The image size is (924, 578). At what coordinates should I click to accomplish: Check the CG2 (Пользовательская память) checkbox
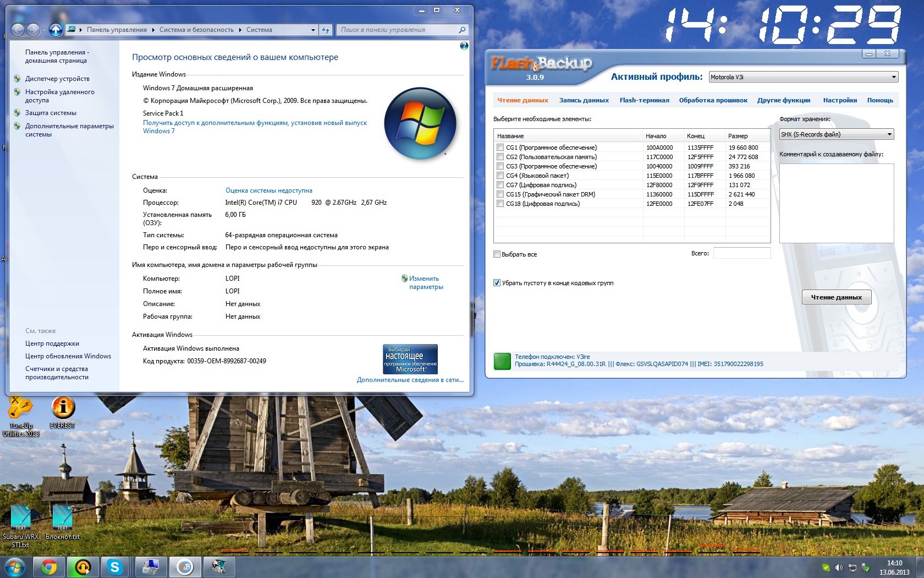click(500, 157)
